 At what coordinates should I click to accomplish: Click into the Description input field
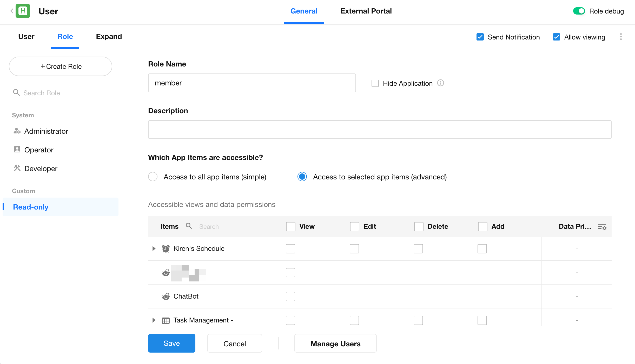click(379, 130)
